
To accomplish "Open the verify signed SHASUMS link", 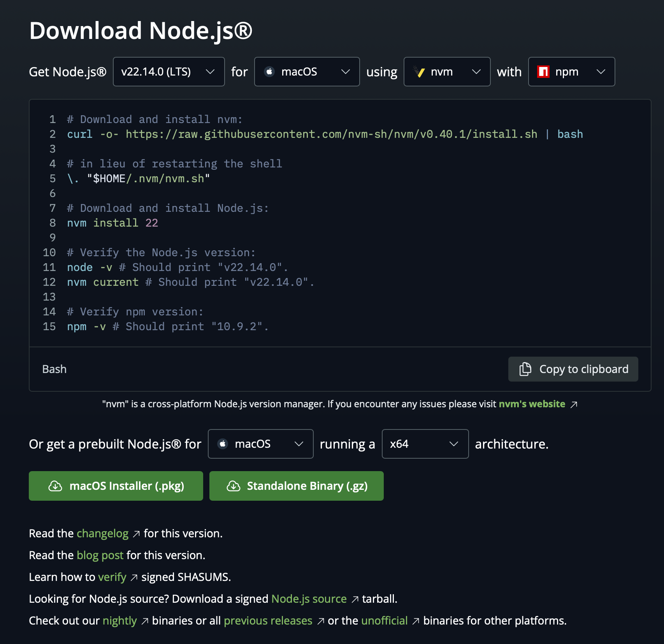I will [x=112, y=577].
